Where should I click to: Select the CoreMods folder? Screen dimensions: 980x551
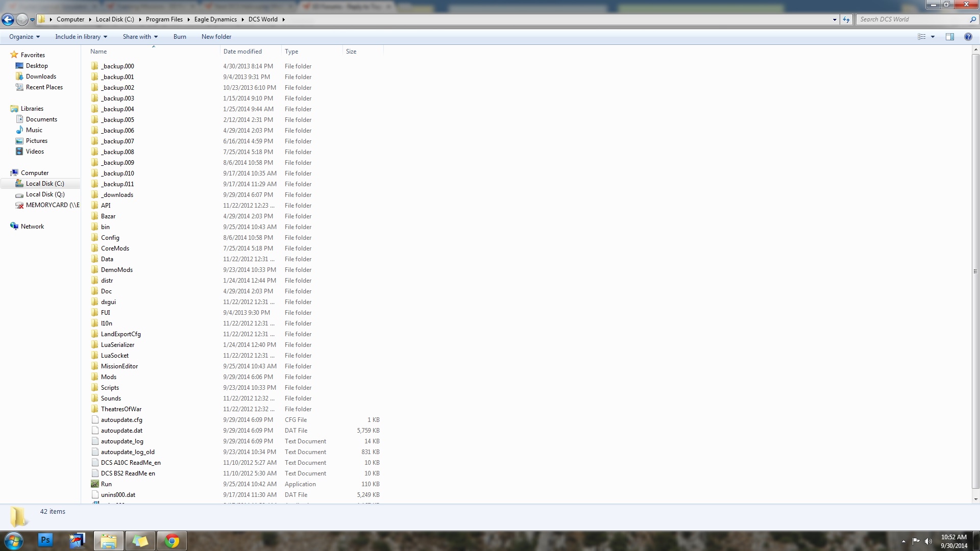(115, 248)
